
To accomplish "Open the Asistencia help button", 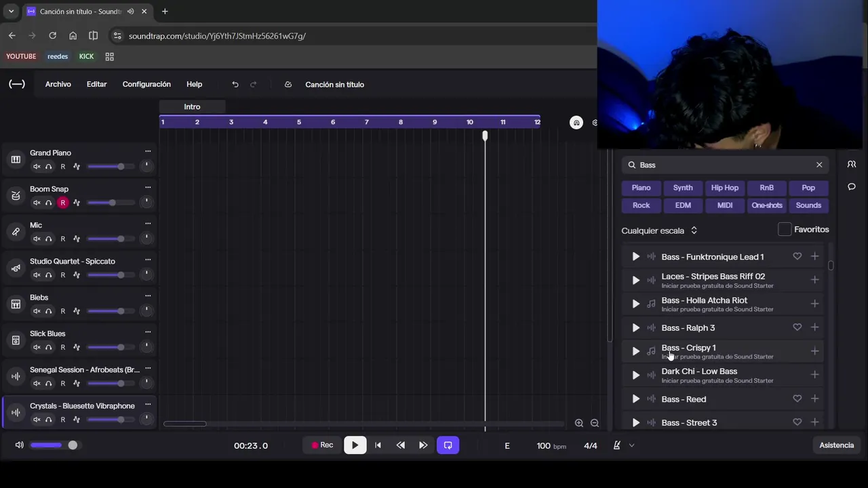I will (x=837, y=445).
